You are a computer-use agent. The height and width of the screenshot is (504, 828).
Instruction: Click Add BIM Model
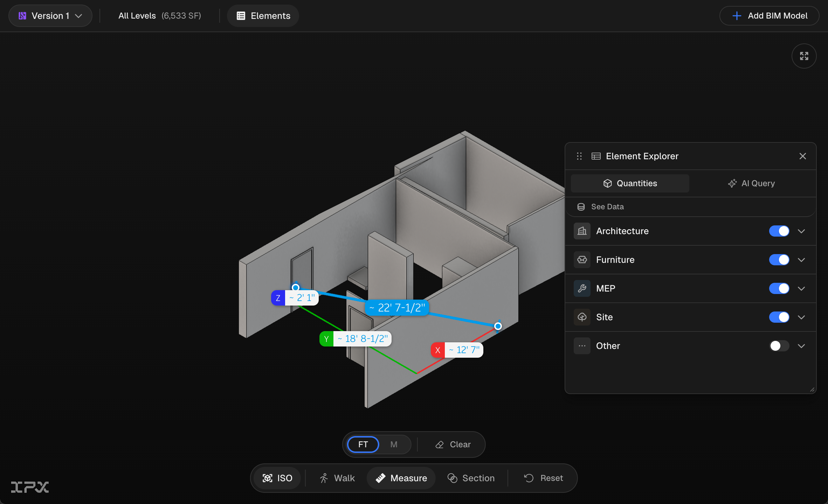click(769, 16)
